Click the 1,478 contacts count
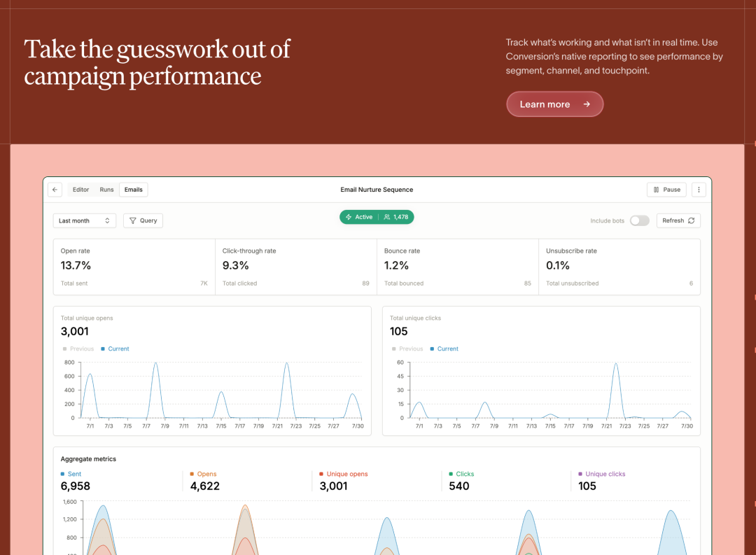 click(400, 217)
